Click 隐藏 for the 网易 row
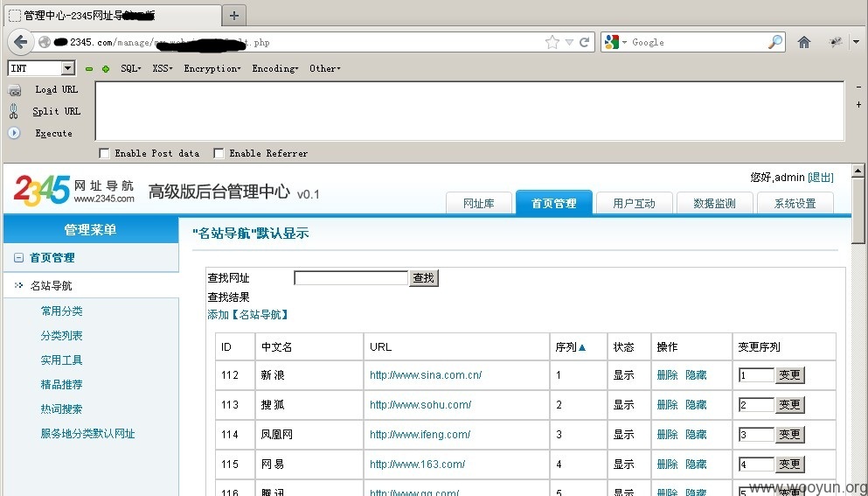Screen dimensions: 868x496 pyautogui.click(x=696, y=465)
